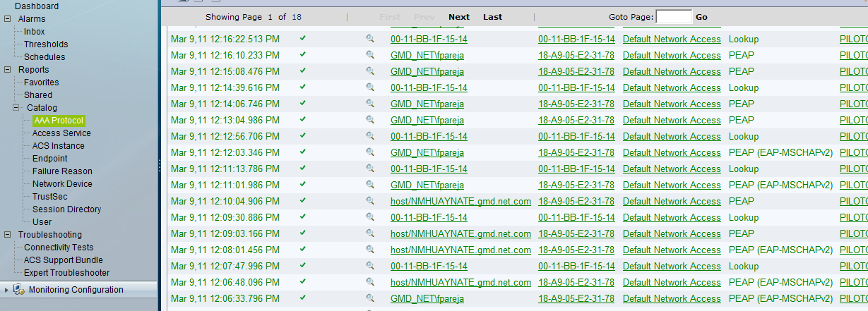View details icon for 12:13:04.986 PM log
The image size is (868, 311).
(x=370, y=120)
